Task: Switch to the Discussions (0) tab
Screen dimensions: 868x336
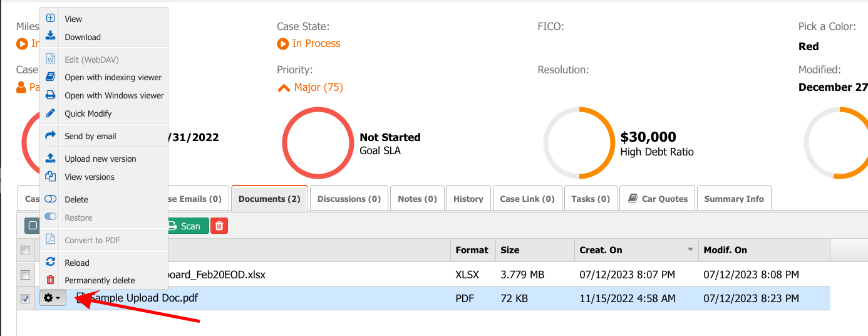Action: (x=349, y=199)
